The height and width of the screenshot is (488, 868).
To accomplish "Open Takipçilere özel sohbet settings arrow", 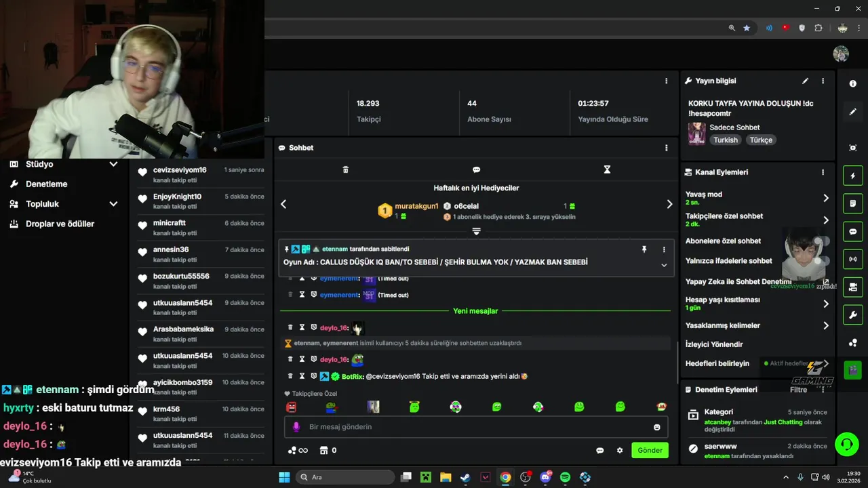I will [x=826, y=220].
